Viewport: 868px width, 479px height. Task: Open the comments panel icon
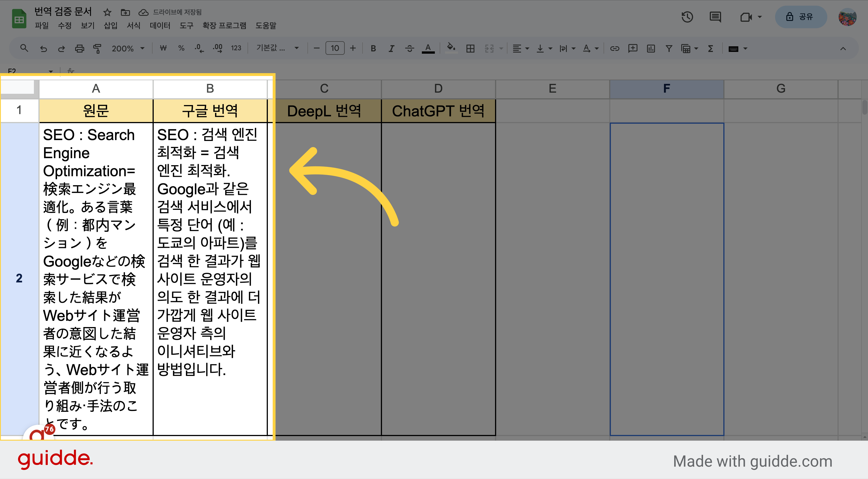point(715,17)
